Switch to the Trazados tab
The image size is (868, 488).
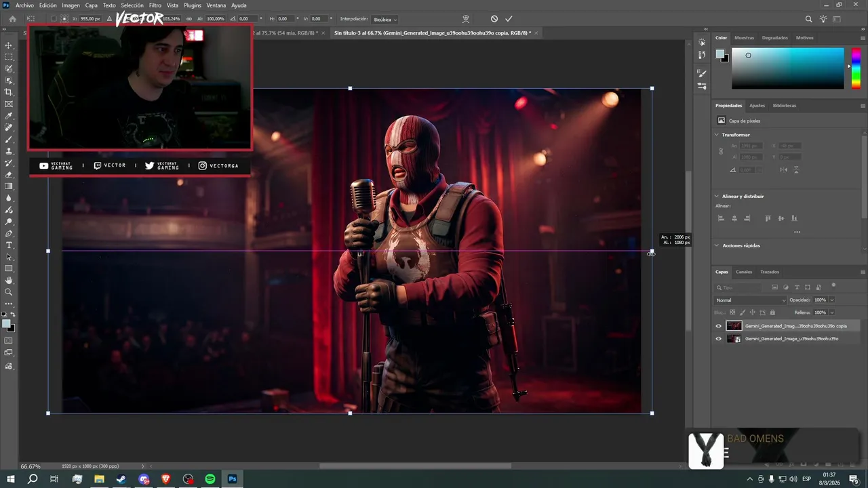click(x=770, y=272)
